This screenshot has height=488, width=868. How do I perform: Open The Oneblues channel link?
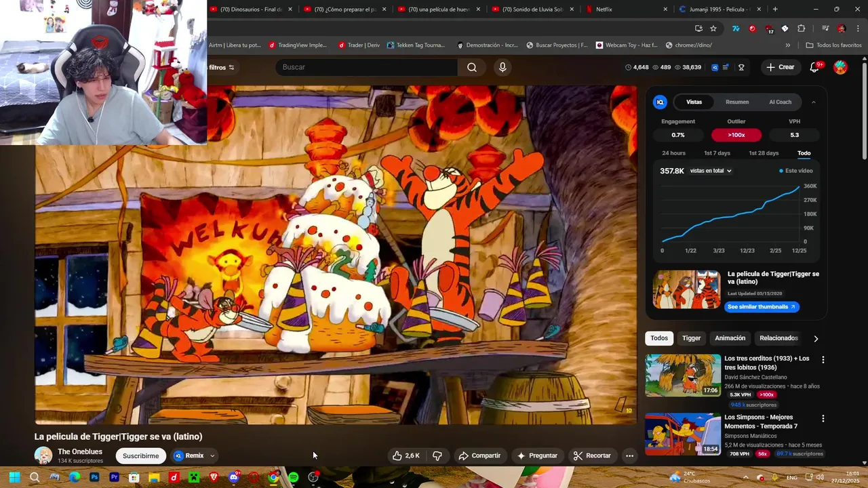click(80, 452)
